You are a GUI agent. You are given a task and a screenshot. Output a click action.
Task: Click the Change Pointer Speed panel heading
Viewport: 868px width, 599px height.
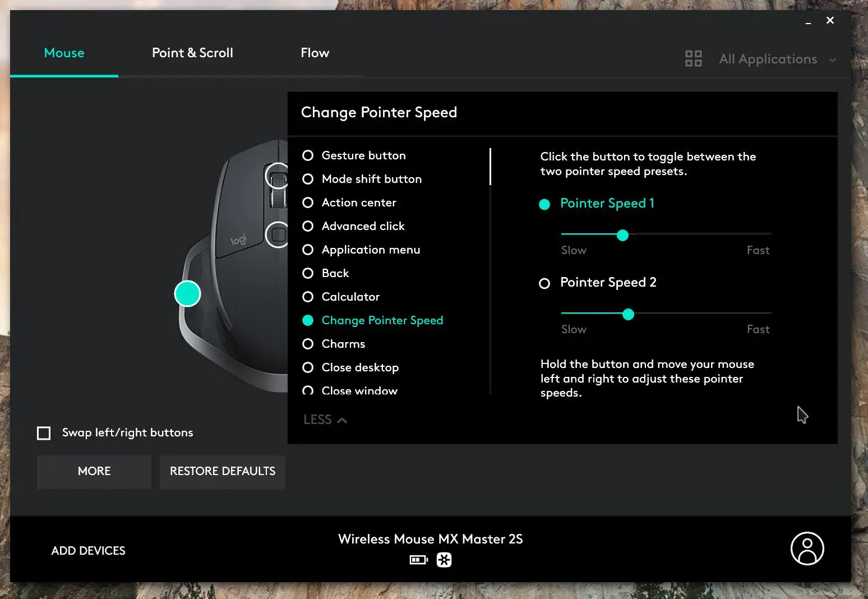[379, 113]
